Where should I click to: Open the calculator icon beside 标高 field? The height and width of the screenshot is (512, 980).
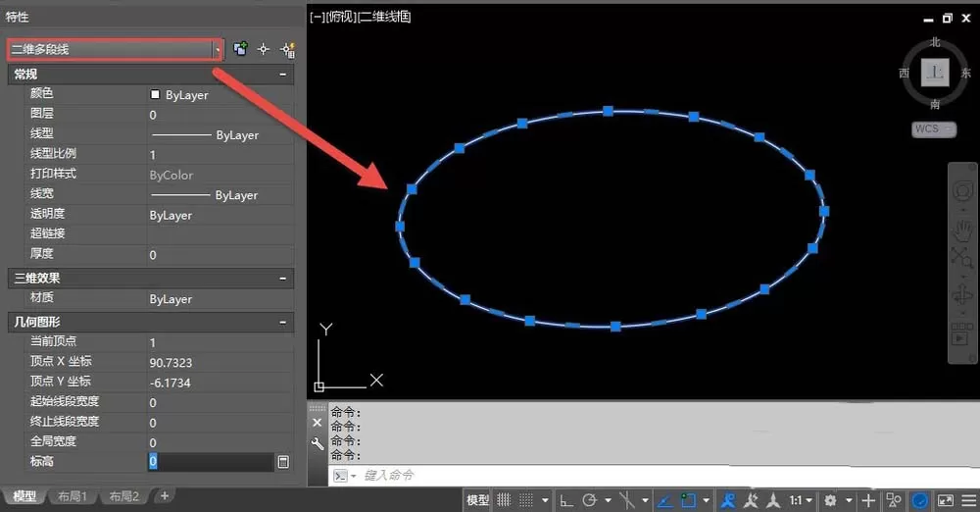tap(283, 462)
